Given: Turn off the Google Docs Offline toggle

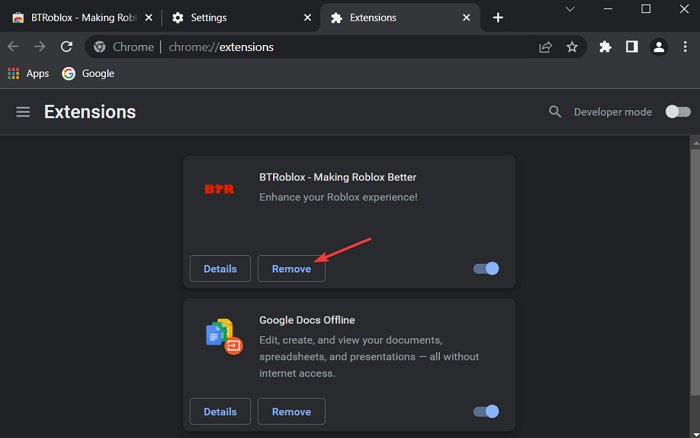Looking at the screenshot, I should click(486, 411).
